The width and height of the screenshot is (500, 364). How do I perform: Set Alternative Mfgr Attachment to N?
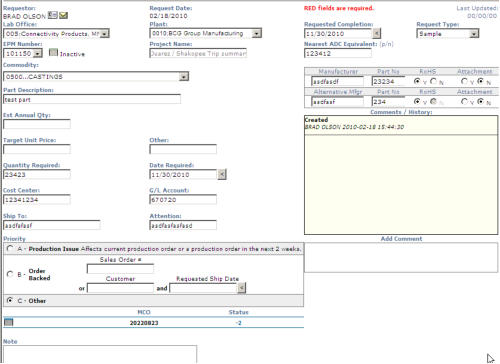coord(480,101)
